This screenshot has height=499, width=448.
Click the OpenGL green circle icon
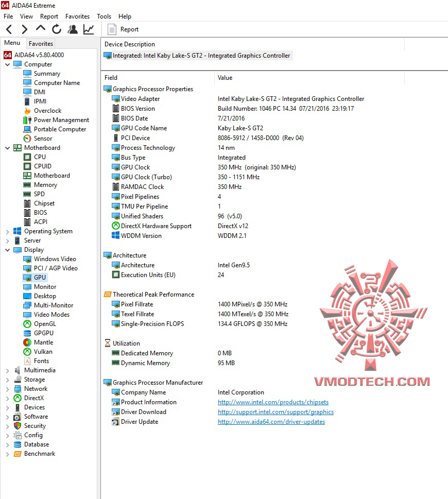pos(27,324)
